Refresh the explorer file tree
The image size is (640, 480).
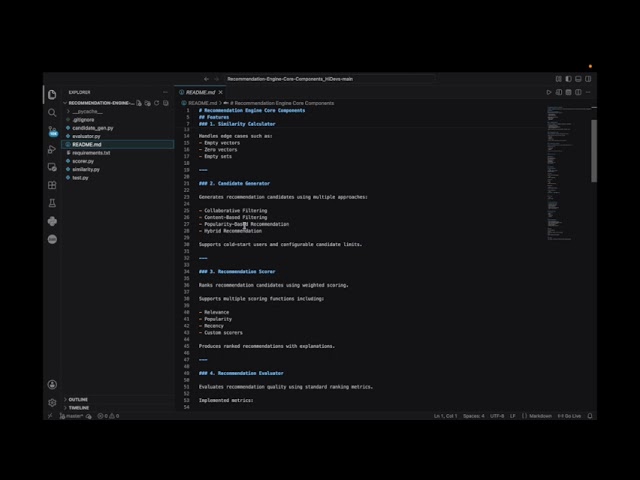tap(157, 103)
